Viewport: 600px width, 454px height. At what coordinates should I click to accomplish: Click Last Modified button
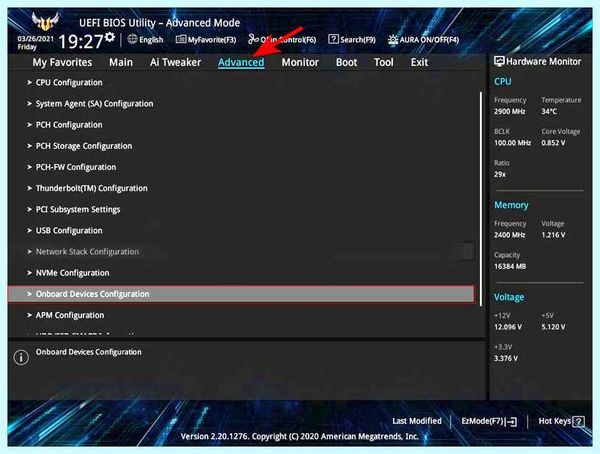(417, 421)
